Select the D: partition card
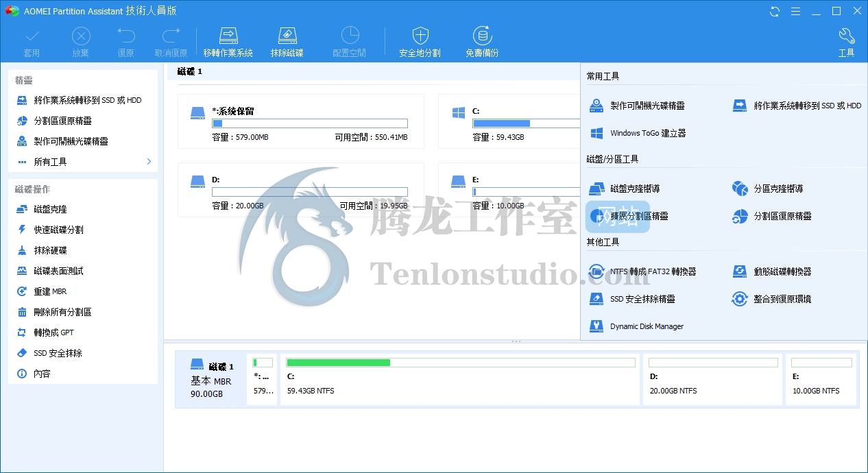This screenshot has height=473, width=868. [x=301, y=190]
